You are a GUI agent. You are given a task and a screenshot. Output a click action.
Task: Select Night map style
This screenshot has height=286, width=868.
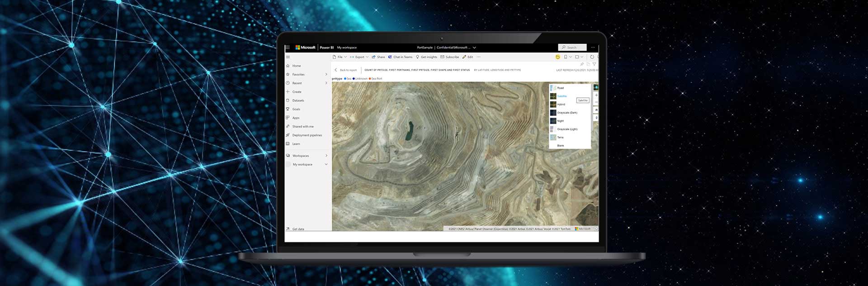[x=570, y=121]
